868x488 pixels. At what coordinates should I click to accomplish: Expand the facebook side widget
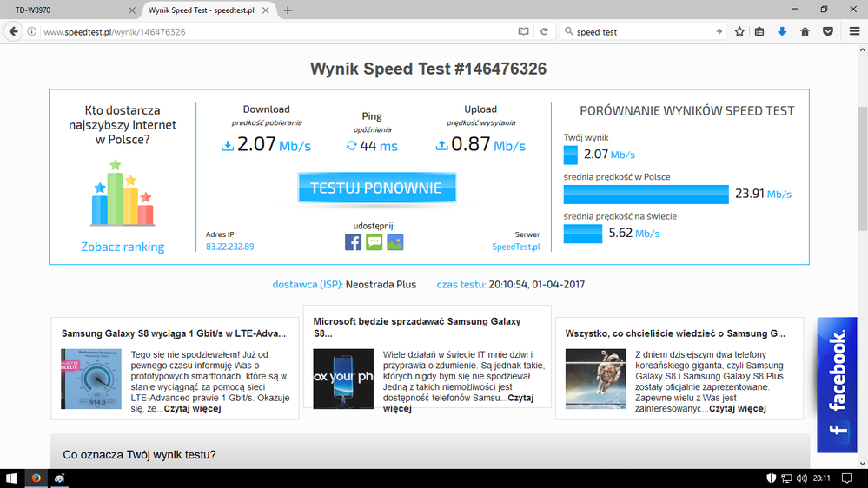[x=837, y=385]
